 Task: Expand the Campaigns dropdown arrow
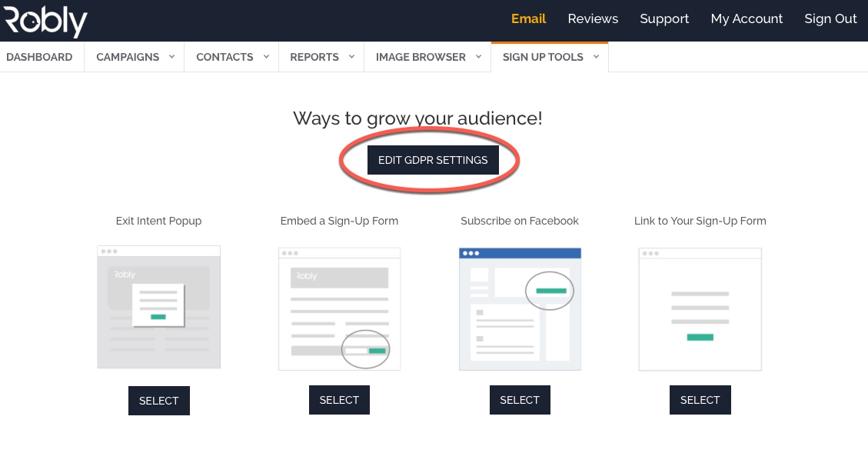click(171, 56)
